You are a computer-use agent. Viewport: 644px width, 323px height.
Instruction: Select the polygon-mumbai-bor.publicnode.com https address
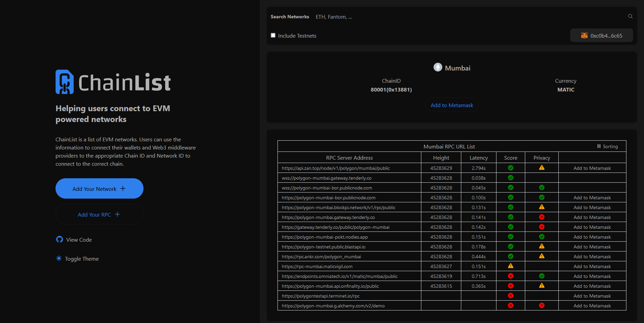(329, 198)
